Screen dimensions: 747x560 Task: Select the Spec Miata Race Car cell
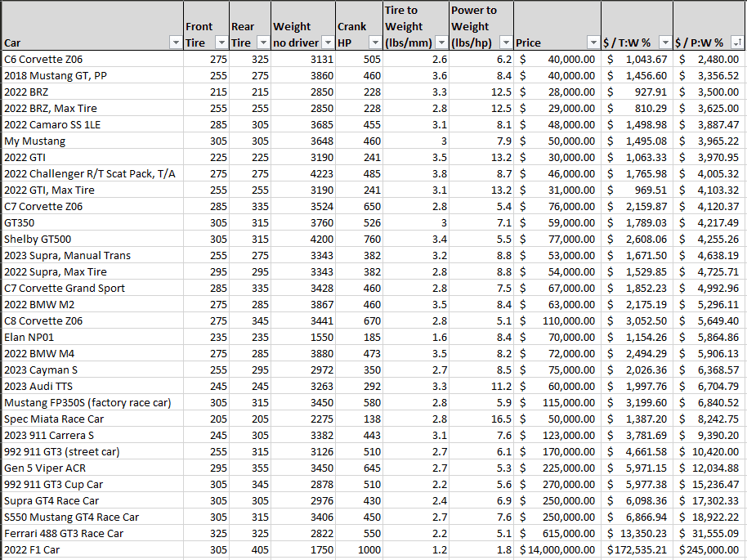tap(92, 419)
